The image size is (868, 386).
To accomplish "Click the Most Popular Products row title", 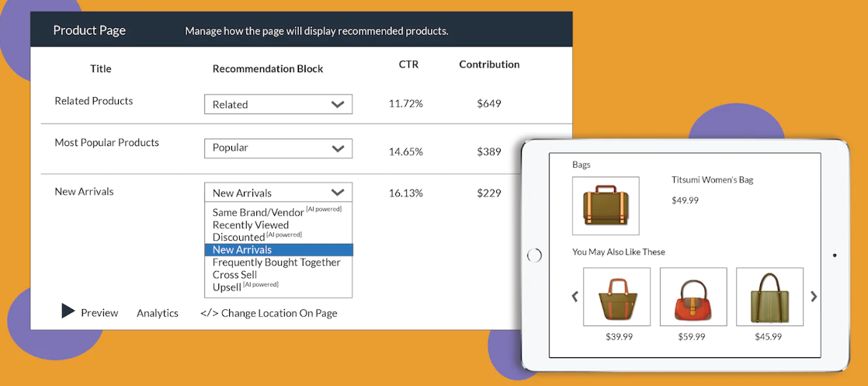I will tap(107, 142).
